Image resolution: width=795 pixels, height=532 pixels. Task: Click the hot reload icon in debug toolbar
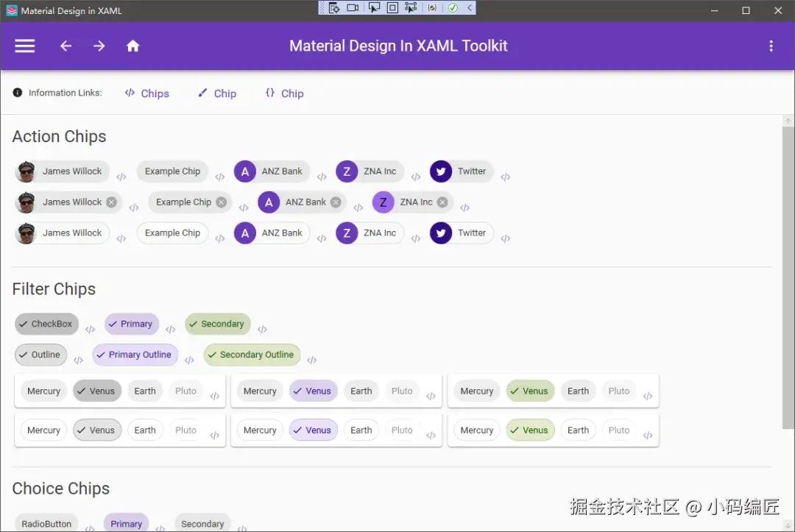[x=432, y=7]
